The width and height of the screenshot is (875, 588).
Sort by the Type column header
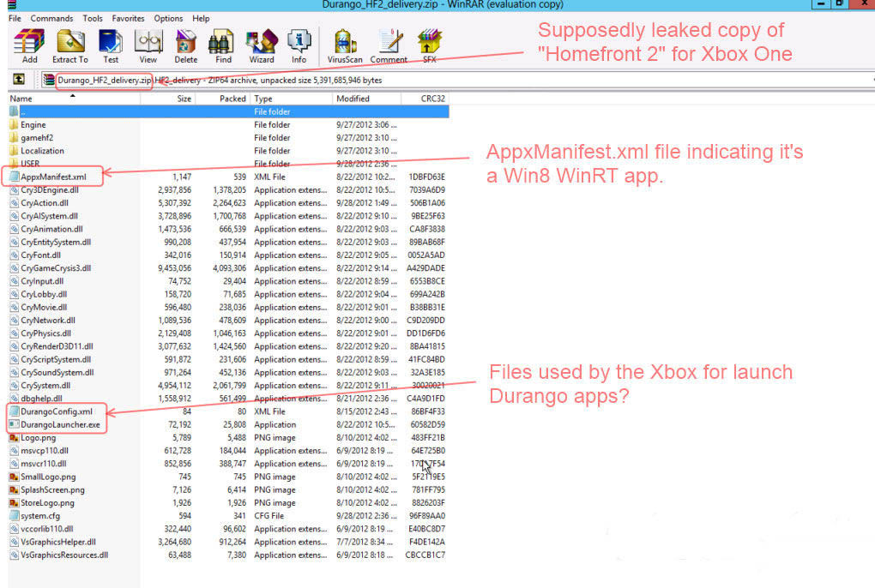[x=292, y=99]
